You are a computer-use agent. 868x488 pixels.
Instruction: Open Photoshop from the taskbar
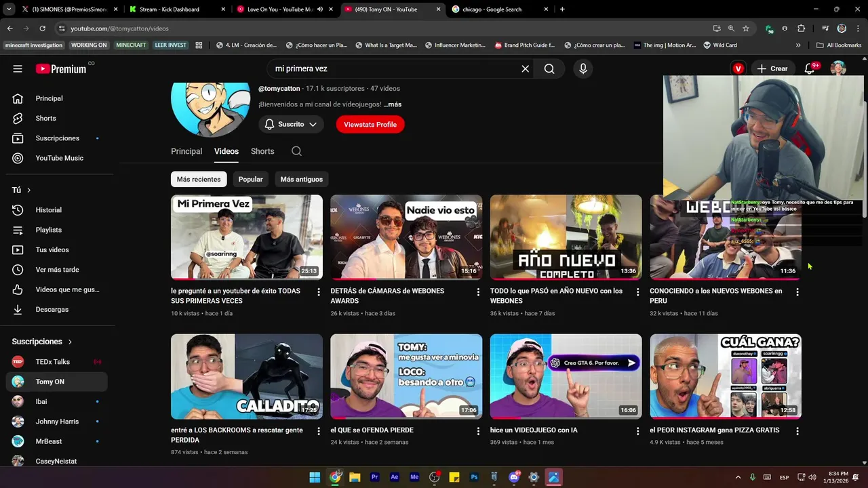coord(474,477)
